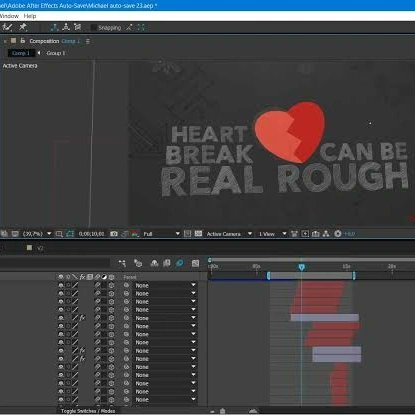The height and width of the screenshot is (415, 415).
Task: Toggle Pixel Aspect Ratio Correction icon
Action: click(x=294, y=234)
